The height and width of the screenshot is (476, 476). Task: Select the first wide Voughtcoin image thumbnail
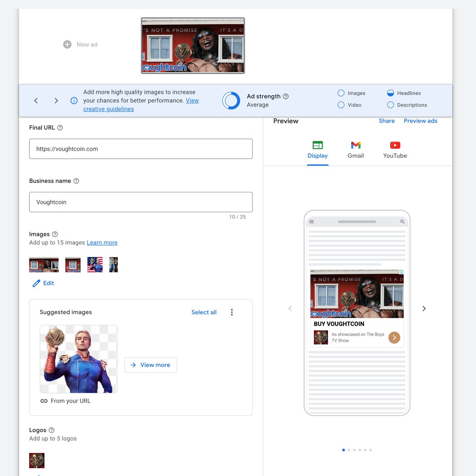pyautogui.click(x=44, y=265)
